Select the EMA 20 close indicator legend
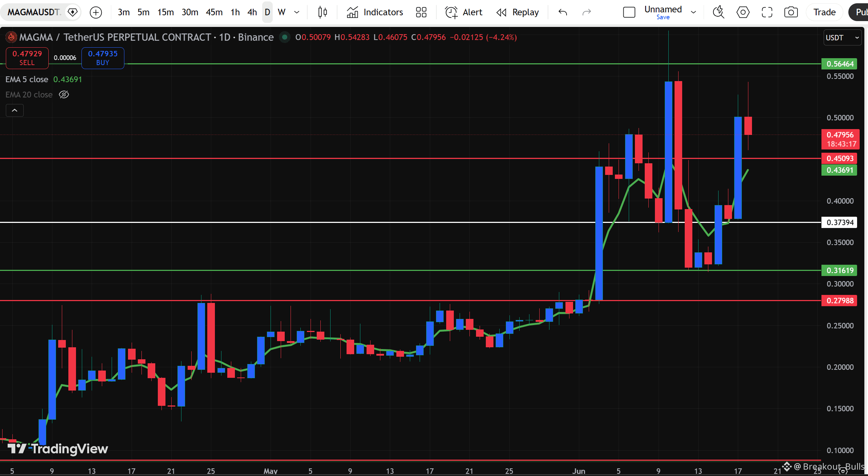 point(29,95)
